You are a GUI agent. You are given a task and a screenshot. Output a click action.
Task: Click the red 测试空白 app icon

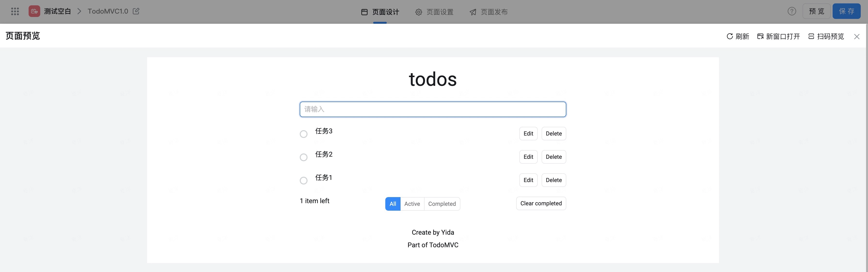pos(34,11)
